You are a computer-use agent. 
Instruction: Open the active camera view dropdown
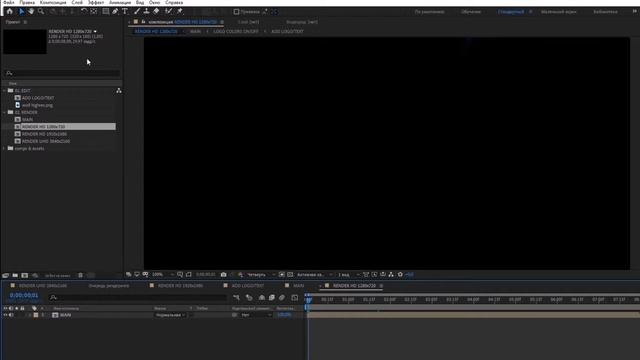315,275
